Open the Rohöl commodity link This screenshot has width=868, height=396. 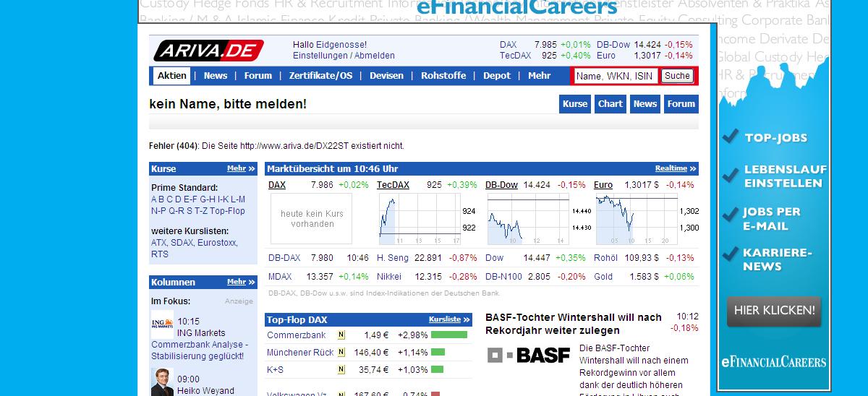point(606,258)
